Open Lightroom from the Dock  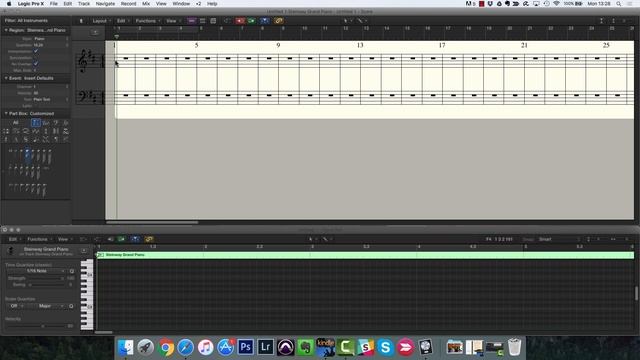[x=265, y=347]
